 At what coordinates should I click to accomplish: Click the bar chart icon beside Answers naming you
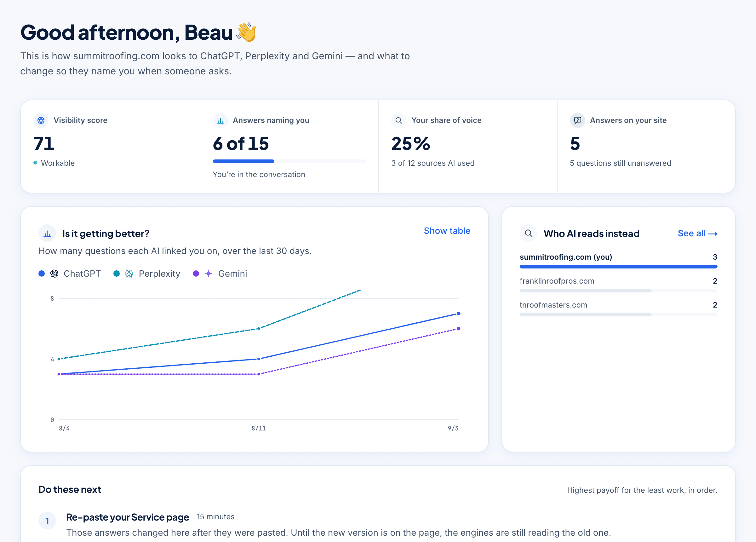click(220, 120)
